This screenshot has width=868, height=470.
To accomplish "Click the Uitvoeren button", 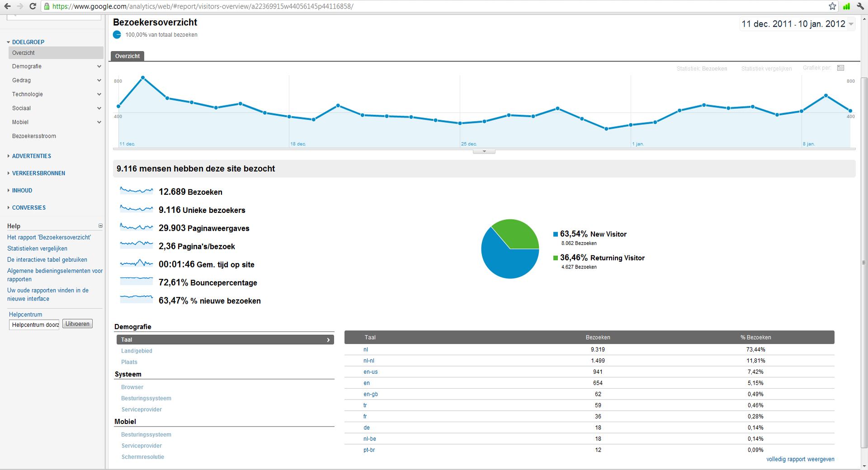I will pyautogui.click(x=77, y=324).
